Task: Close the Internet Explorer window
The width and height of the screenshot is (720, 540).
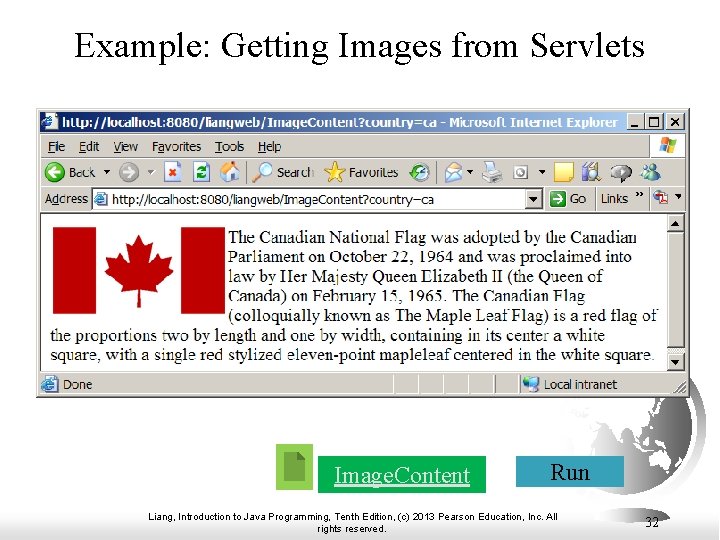Action: coord(675,122)
